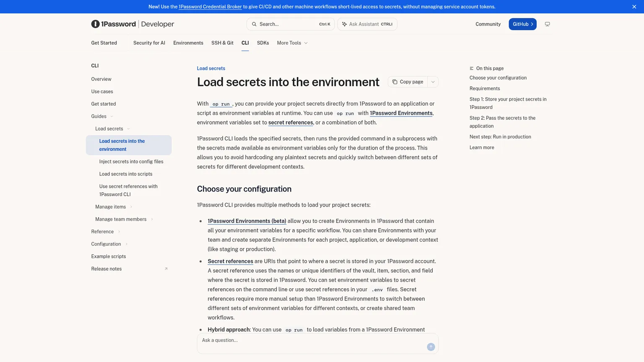
Task: Expand the More Tools dropdown
Action: pos(292,43)
